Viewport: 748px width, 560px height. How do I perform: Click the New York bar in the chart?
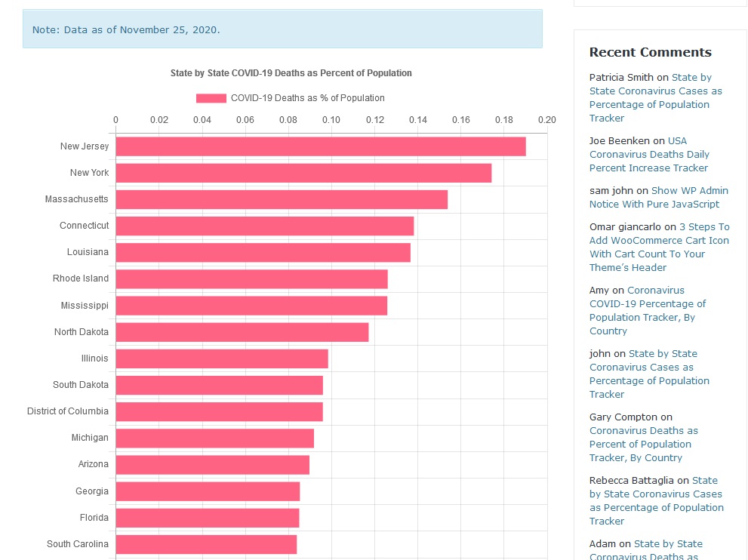304,173
